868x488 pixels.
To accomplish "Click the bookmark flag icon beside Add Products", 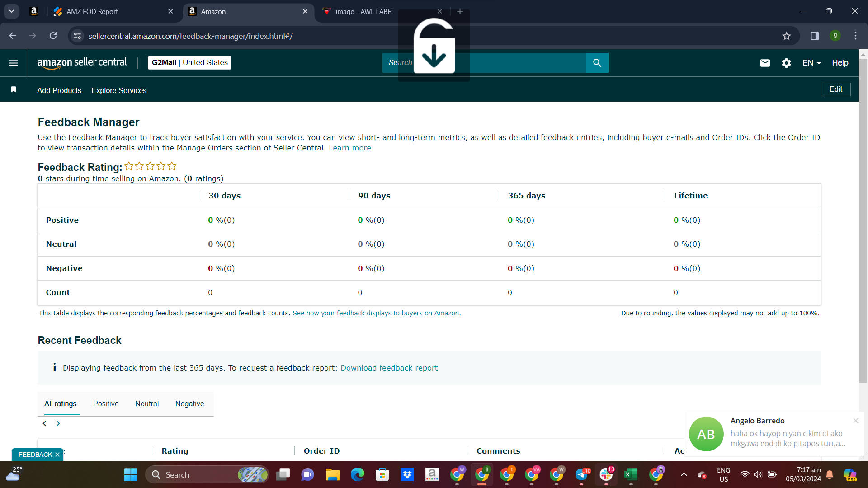I will (x=14, y=89).
